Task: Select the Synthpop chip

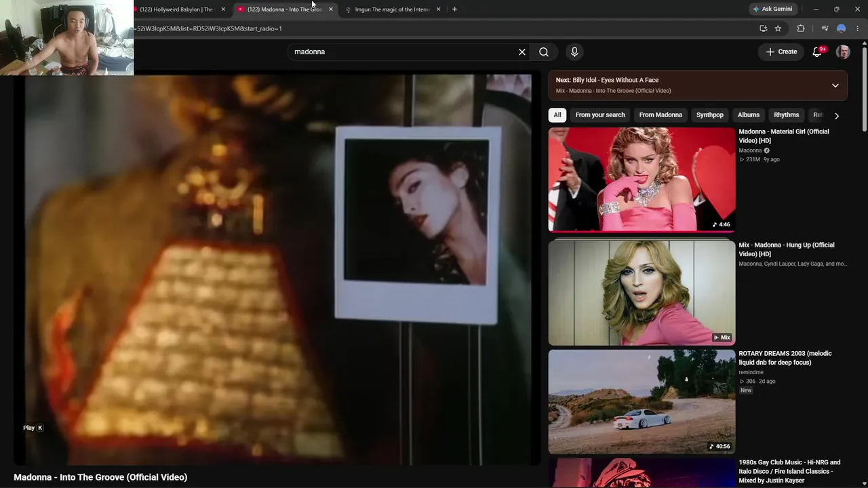Action: 710,115
